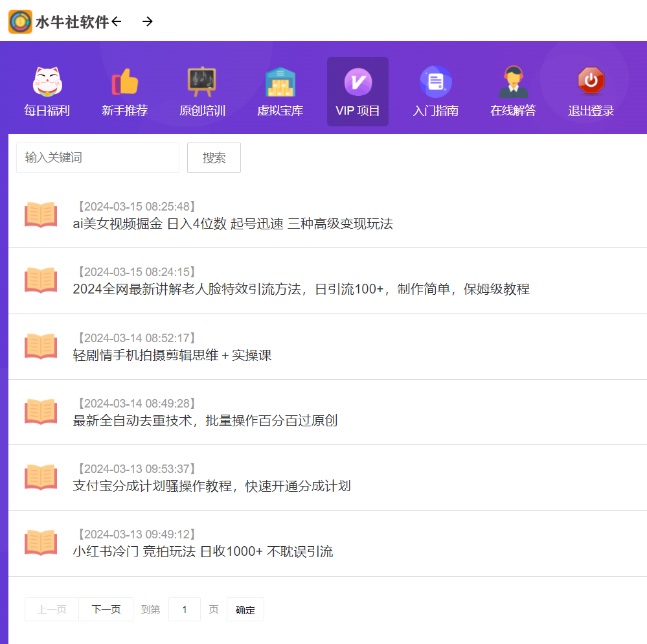Click the 水牛社软件 app logo icon

point(20,21)
